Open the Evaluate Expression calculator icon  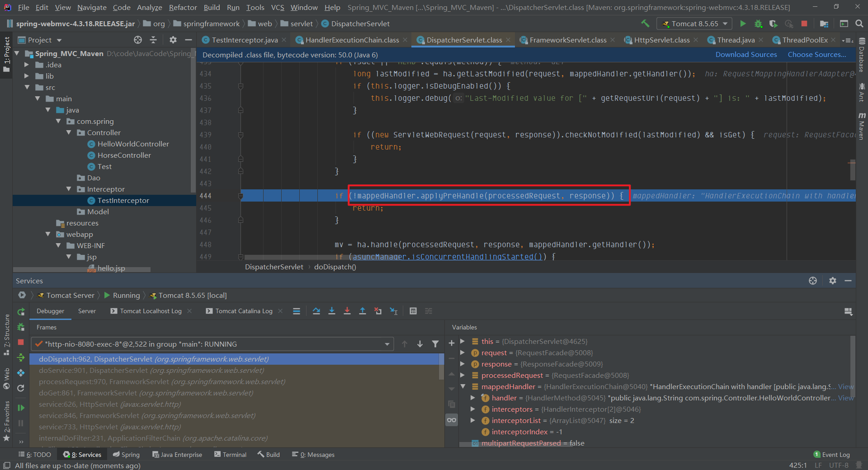coord(413,311)
